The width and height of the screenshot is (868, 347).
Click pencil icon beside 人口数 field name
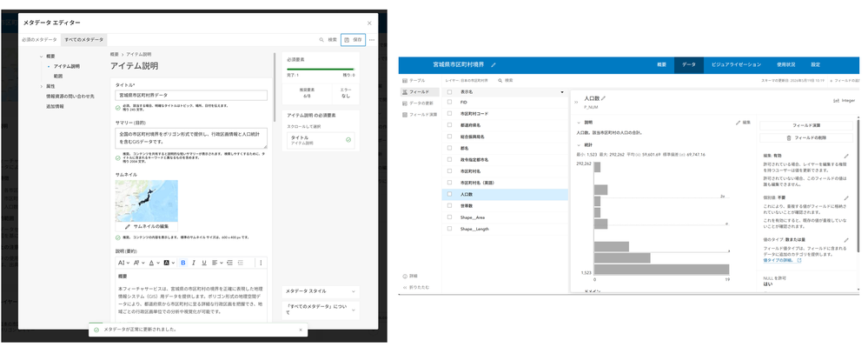604,98
